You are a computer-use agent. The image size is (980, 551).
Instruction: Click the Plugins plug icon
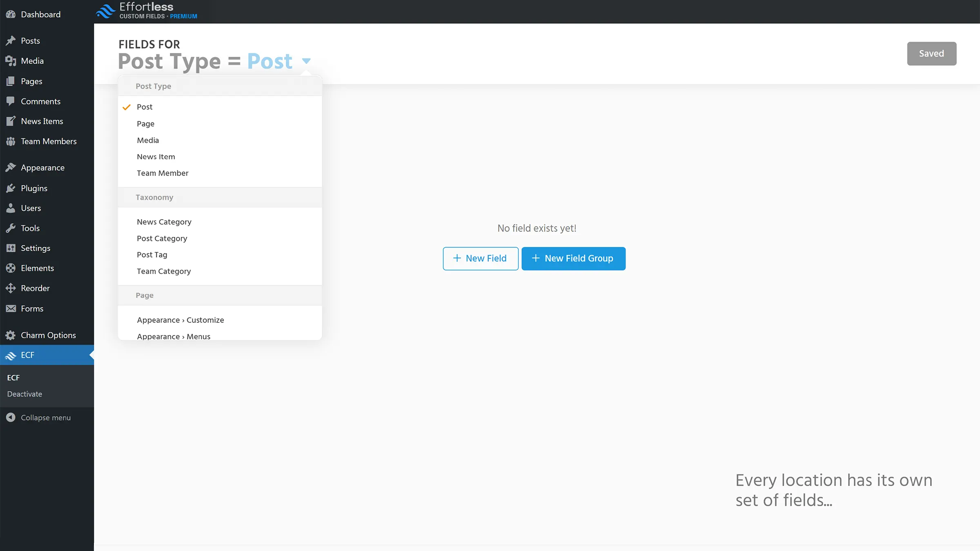point(11,188)
